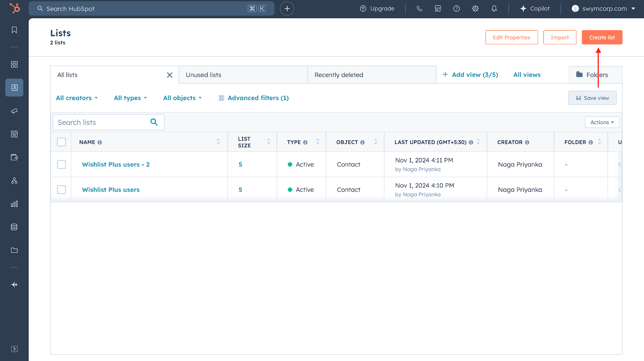
Task: Show info tooltip for TYPE column
Action: [x=305, y=142]
